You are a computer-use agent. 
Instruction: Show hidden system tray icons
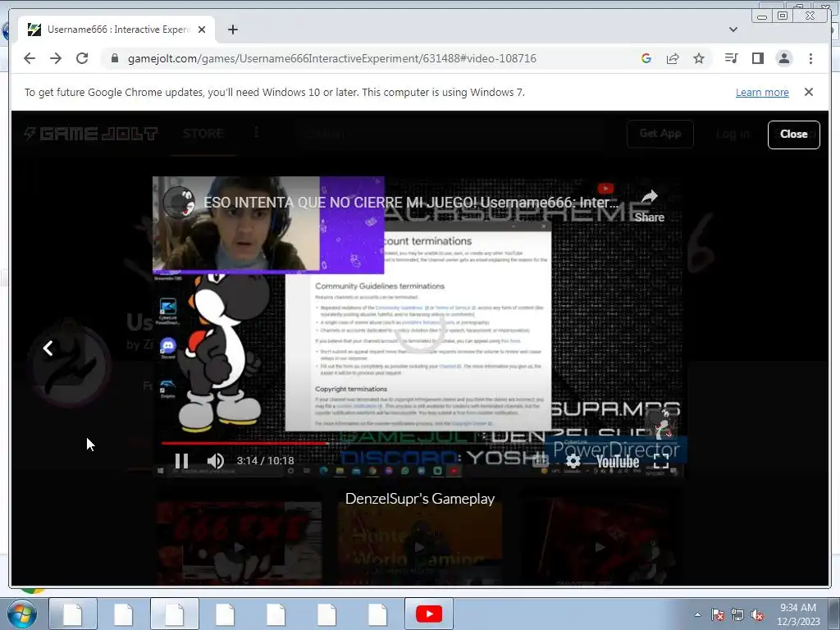click(697, 614)
